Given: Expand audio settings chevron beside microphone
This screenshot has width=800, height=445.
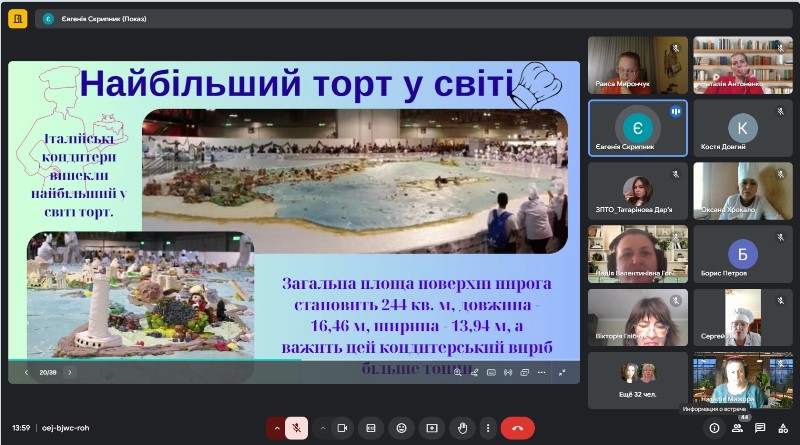Looking at the screenshot, I should tap(277, 428).
